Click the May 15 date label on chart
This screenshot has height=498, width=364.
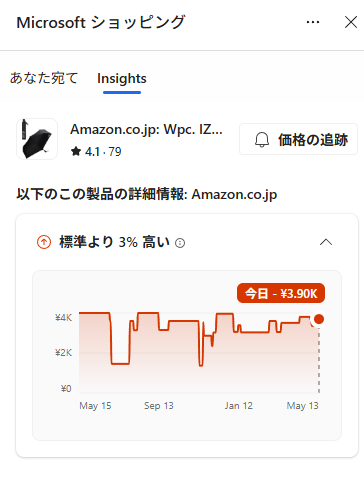(95, 406)
